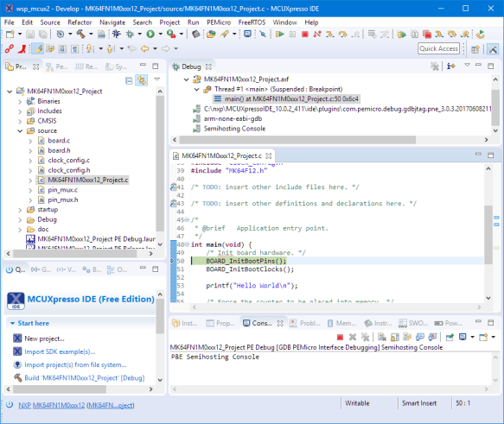Close the MK64FN1M0xxx12_Project.c editor tab

pyautogui.click(x=269, y=155)
